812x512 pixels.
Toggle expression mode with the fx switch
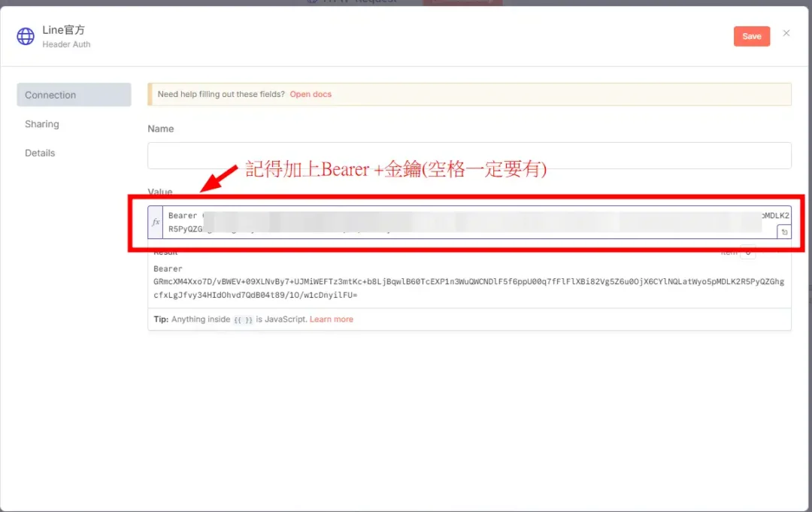click(155, 222)
